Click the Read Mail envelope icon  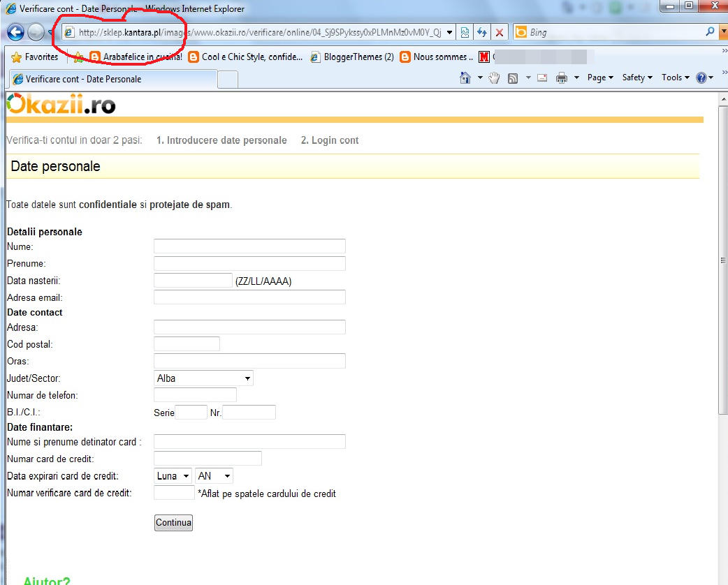[x=542, y=77]
